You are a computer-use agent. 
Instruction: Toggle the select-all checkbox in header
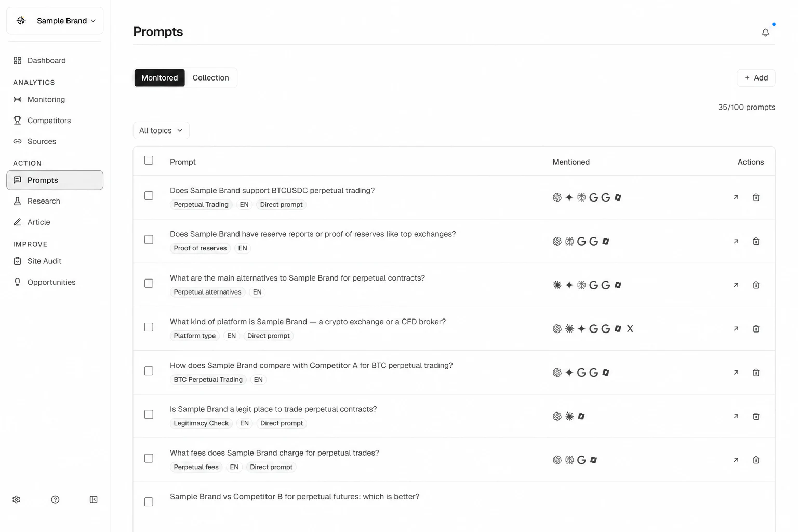click(x=149, y=160)
